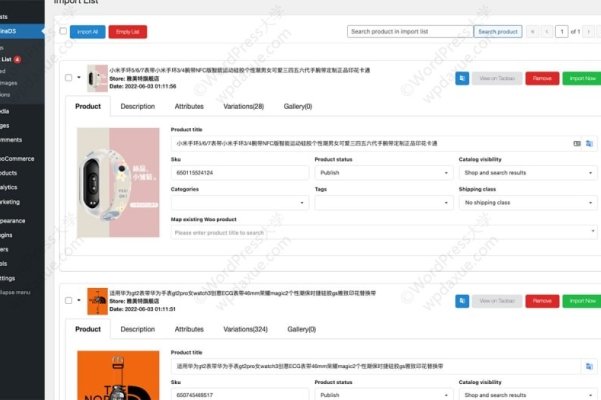601x400 pixels.
Task: Click the red Empty List button
Action: click(x=128, y=32)
